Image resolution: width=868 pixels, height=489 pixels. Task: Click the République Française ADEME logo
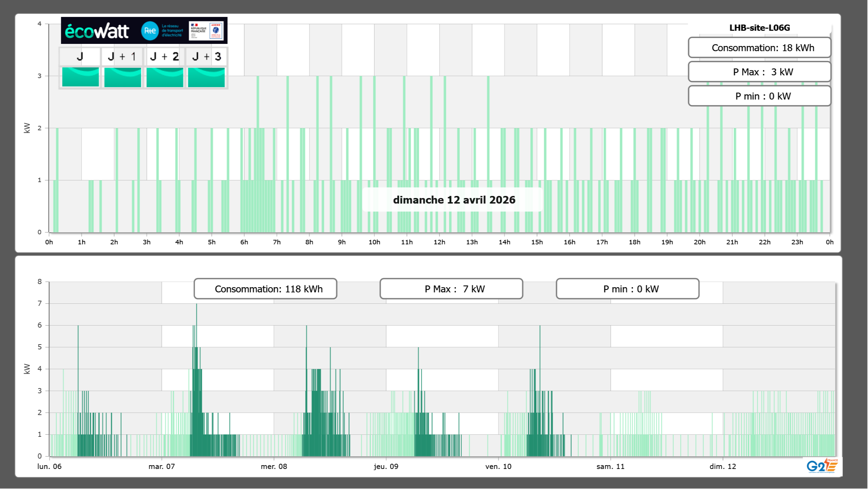coord(206,31)
